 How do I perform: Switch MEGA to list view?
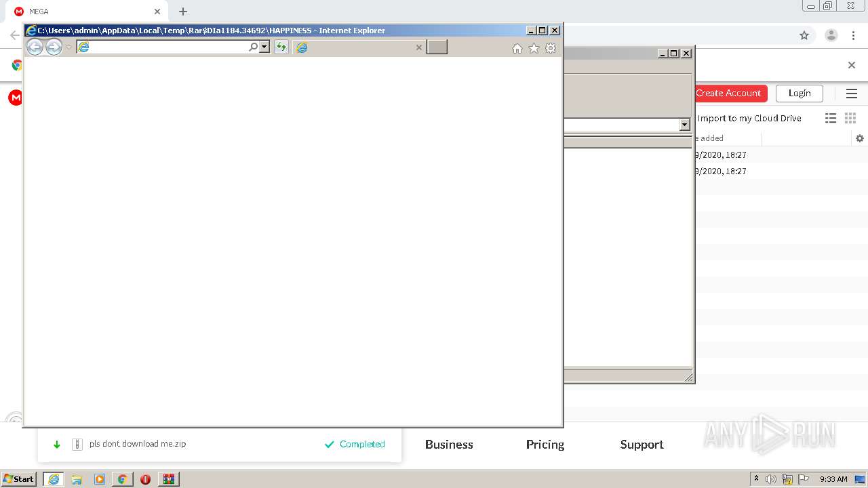(831, 118)
